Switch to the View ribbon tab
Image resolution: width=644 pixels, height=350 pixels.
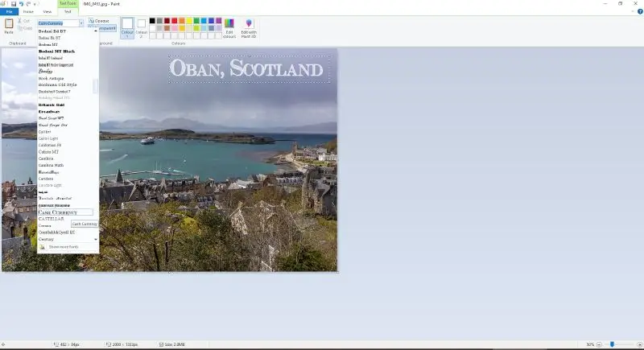point(47,11)
